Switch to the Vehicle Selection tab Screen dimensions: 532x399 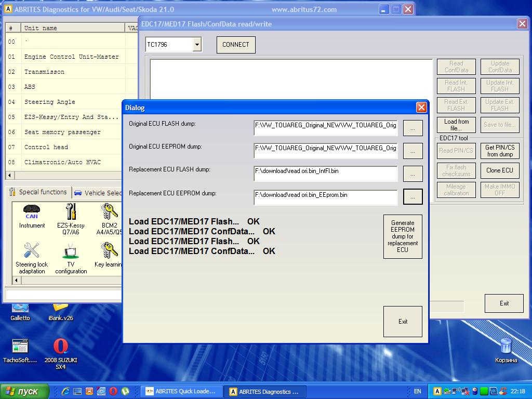(98, 193)
